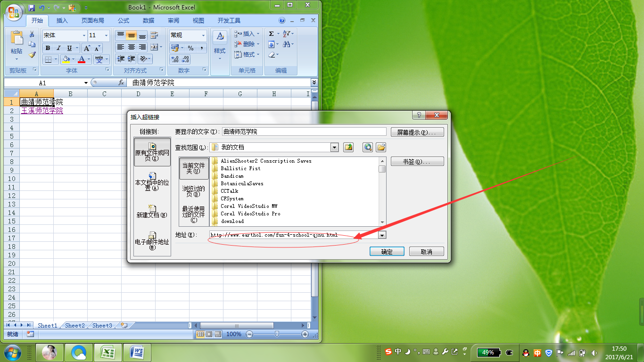Screen dimensions: 644x362
Task: Increase decimal places
Action: point(175,59)
